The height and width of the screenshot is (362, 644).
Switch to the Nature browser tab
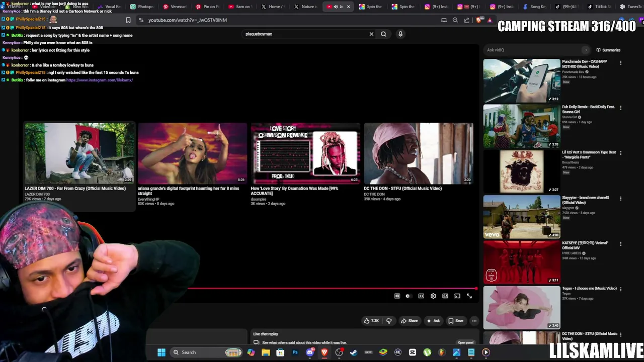tap(306, 7)
